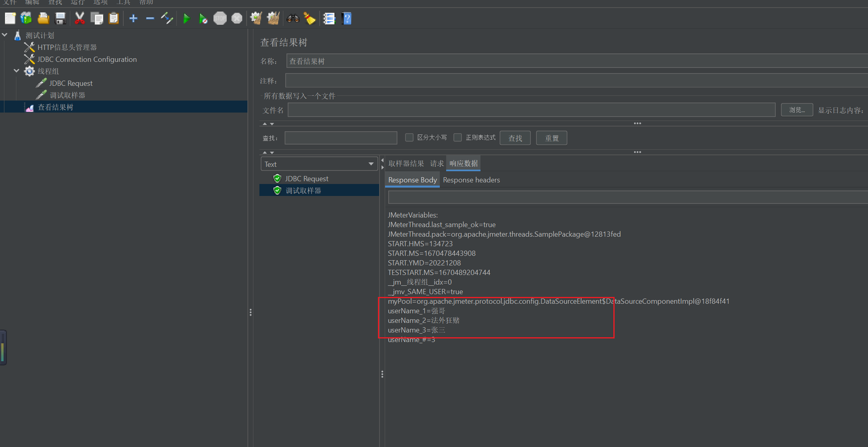Image resolution: width=868 pixels, height=447 pixels.
Task: Click Start no pauses icon
Action: click(x=203, y=18)
